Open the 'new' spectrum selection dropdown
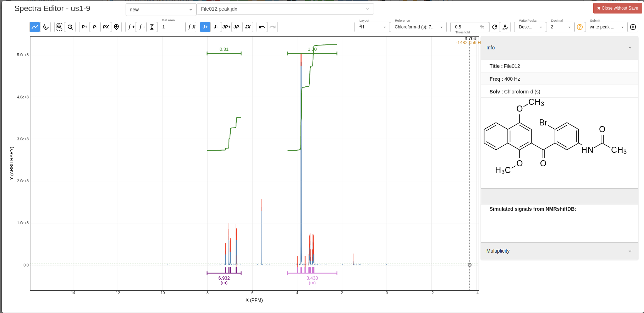 point(161,10)
